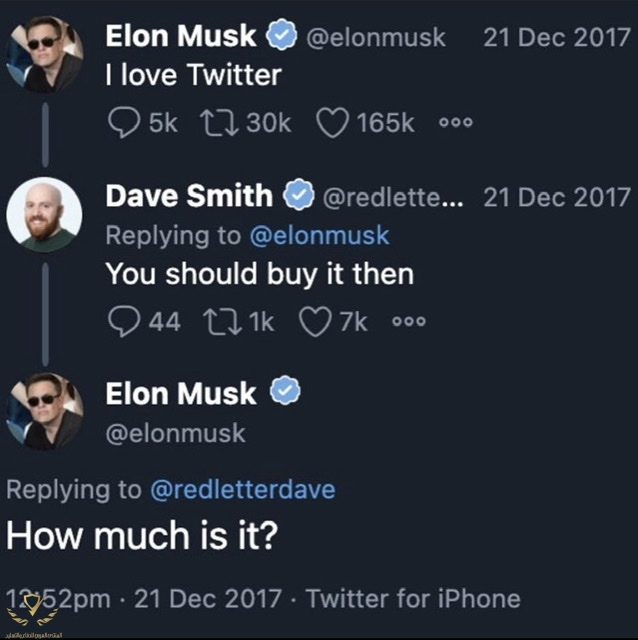Image resolution: width=638 pixels, height=640 pixels.
Task: Click verified badge on the first Elon Musk tweet
Action: pos(283,39)
